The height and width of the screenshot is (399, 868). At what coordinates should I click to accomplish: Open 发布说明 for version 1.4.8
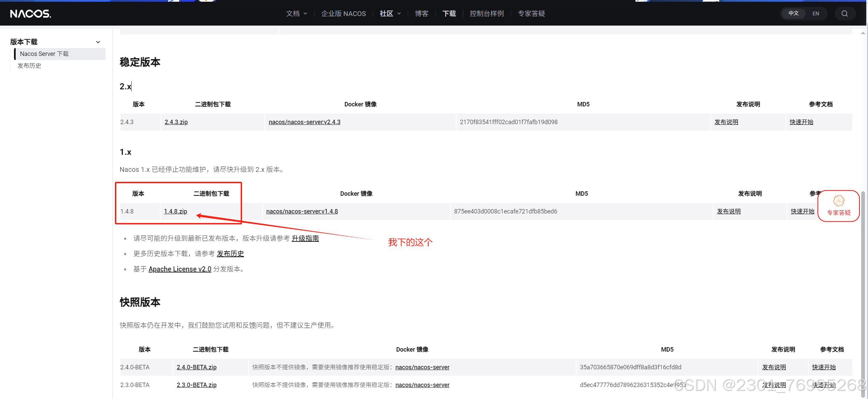point(729,211)
